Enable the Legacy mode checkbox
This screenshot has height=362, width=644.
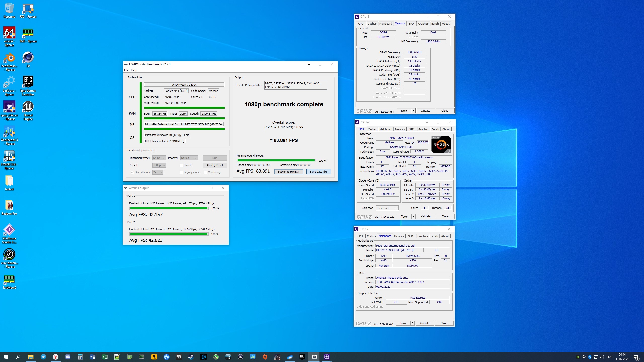tap(181, 172)
